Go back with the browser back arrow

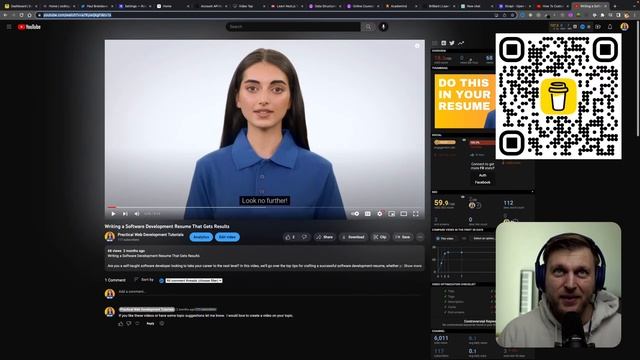pyautogui.click(x=5, y=15)
